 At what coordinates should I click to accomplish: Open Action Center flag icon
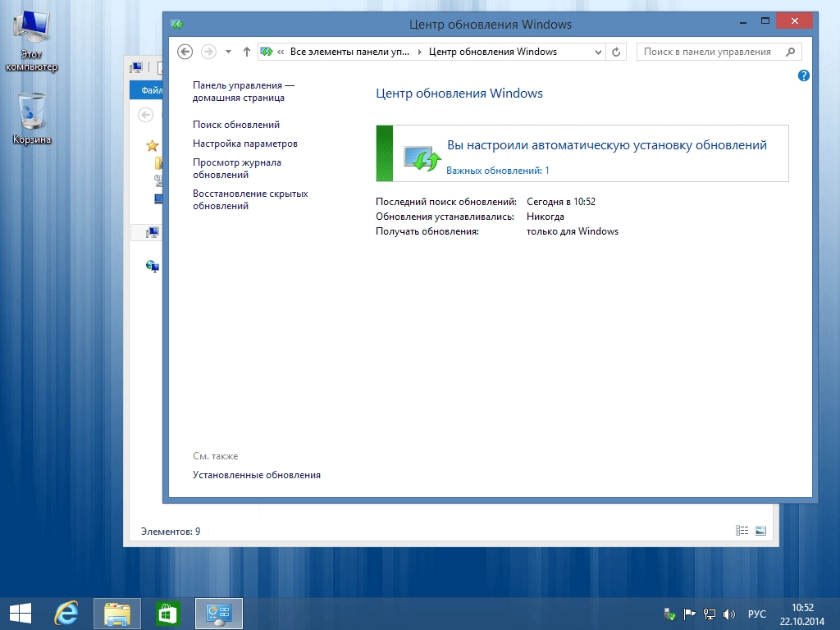tap(689, 614)
